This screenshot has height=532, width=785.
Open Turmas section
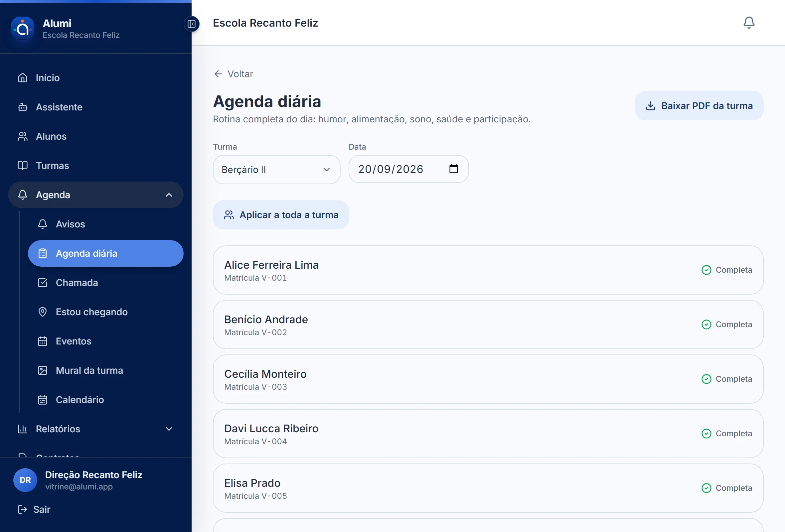(x=95, y=165)
